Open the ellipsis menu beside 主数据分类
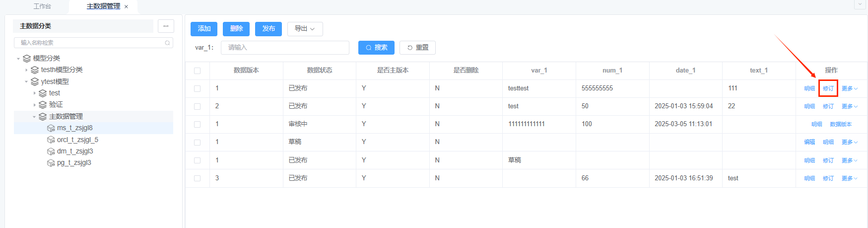This screenshot has height=228, width=868. tap(166, 26)
